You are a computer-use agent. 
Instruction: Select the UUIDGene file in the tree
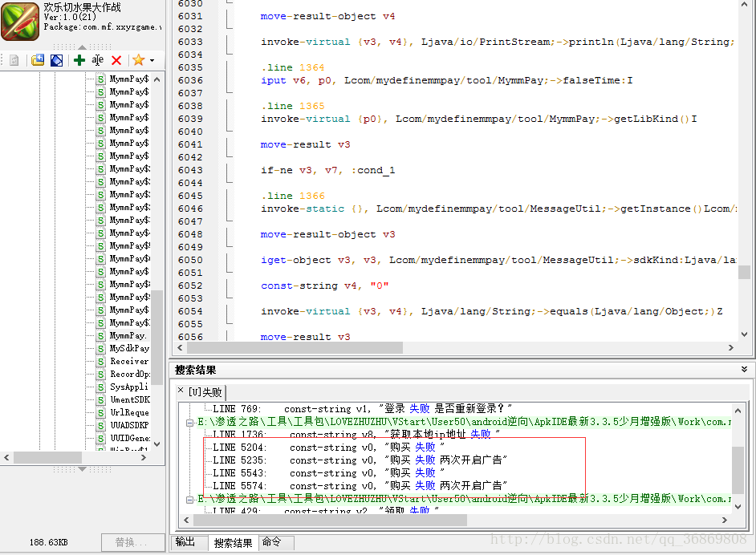pyautogui.click(x=130, y=438)
